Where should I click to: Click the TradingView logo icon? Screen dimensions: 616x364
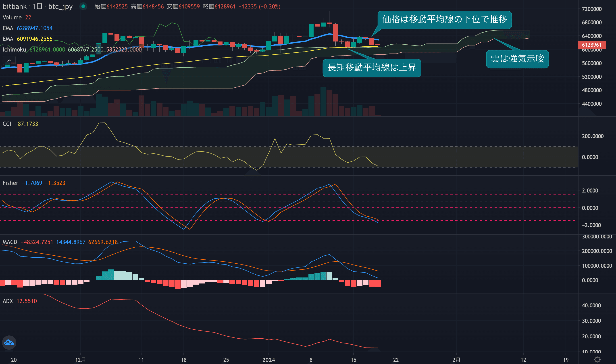coord(9,342)
